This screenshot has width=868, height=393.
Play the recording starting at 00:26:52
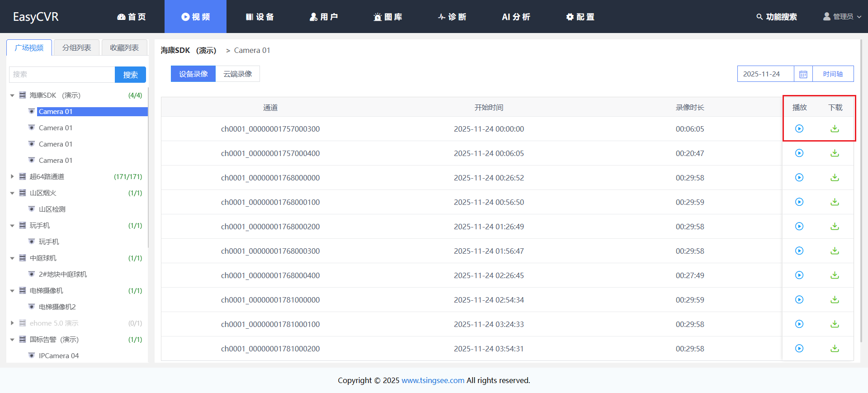coord(799,178)
